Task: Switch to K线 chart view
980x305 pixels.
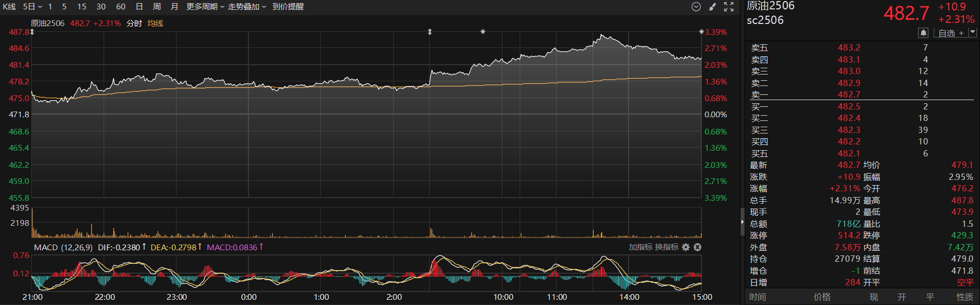Action: tap(9, 7)
